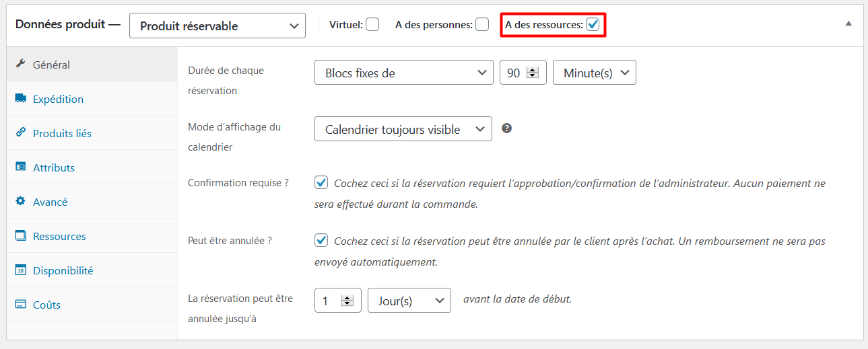The height and width of the screenshot is (349, 868).
Task: Open the Produit réservable type dropdown
Action: click(217, 26)
